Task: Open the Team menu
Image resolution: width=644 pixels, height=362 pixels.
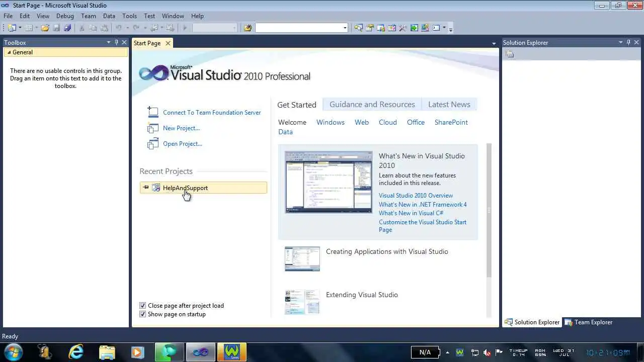Action: (x=89, y=16)
